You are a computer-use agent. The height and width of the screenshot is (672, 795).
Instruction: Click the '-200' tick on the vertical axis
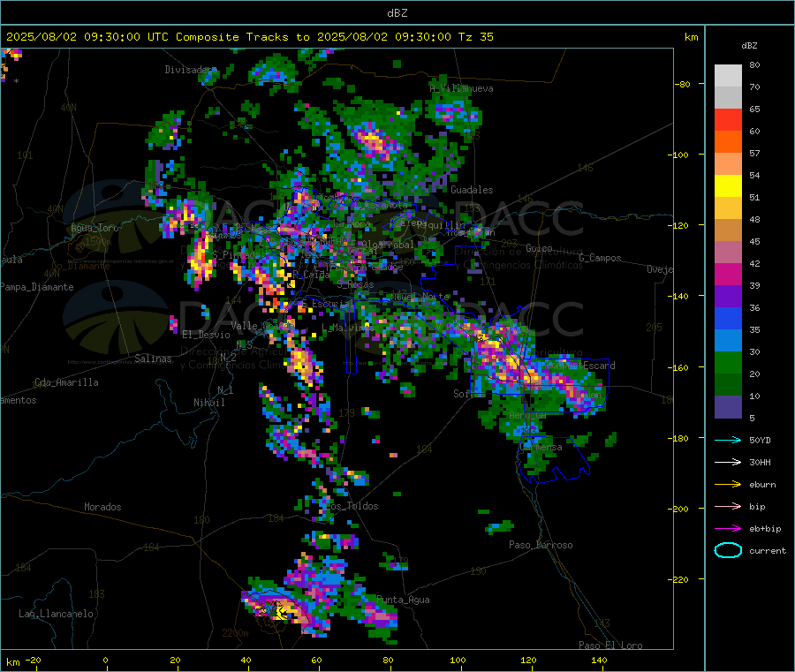pos(680,509)
